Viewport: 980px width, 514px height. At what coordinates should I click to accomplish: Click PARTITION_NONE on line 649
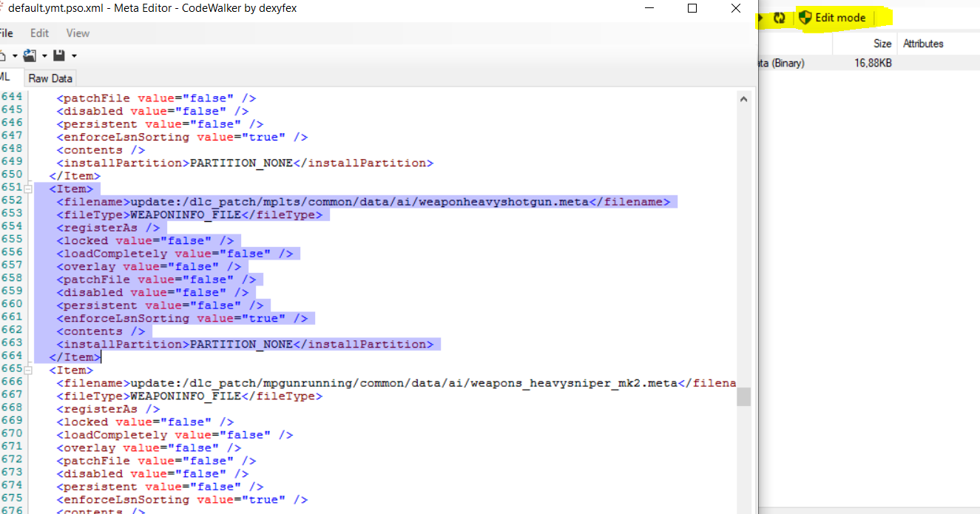tap(241, 163)
